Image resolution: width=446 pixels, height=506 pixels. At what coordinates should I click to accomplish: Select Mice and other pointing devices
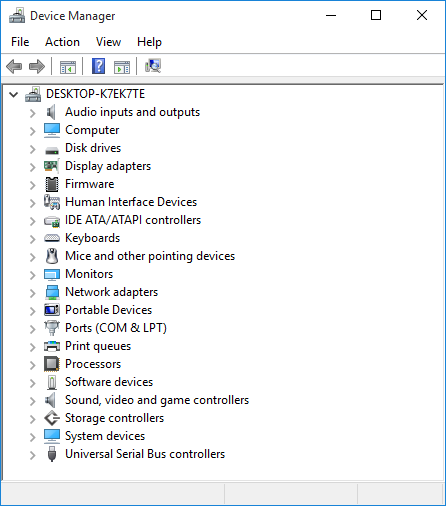(x=150, y=256)
